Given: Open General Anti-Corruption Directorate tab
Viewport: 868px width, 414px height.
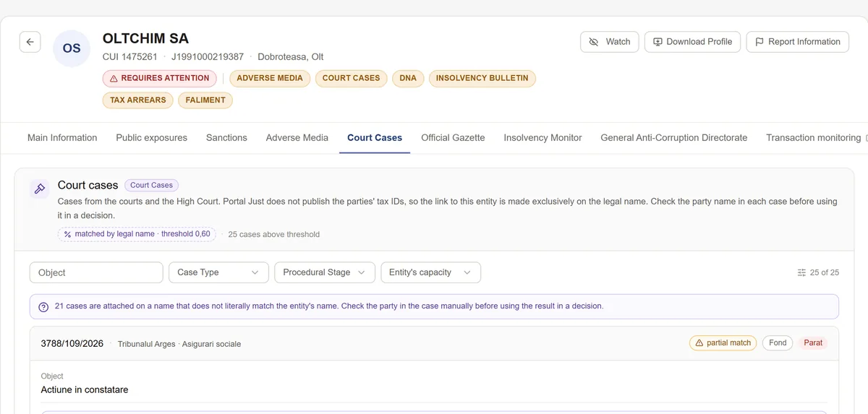Looking at the screenshot, I should point(674,137).
